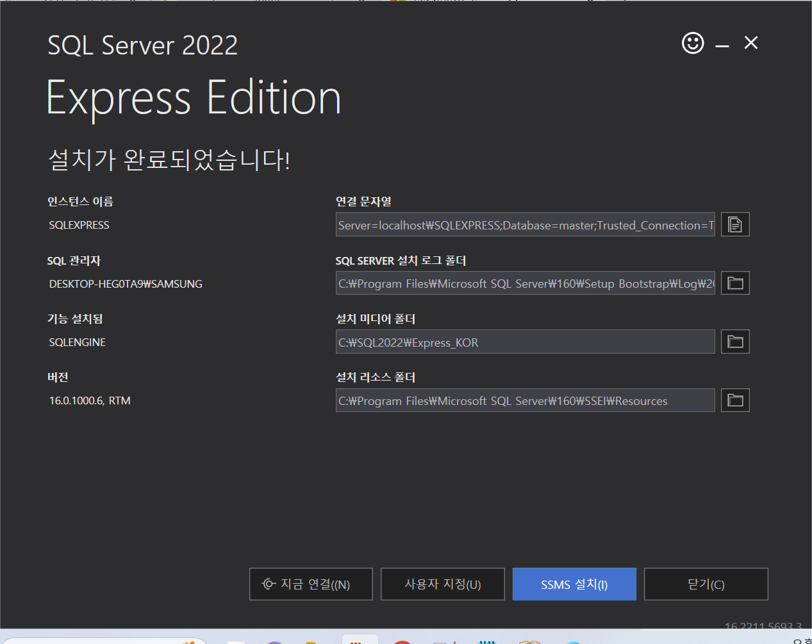Click the SSEI\Resources folder path field
The height and width of the screenshot is (644, 812).
coord(526,400)
